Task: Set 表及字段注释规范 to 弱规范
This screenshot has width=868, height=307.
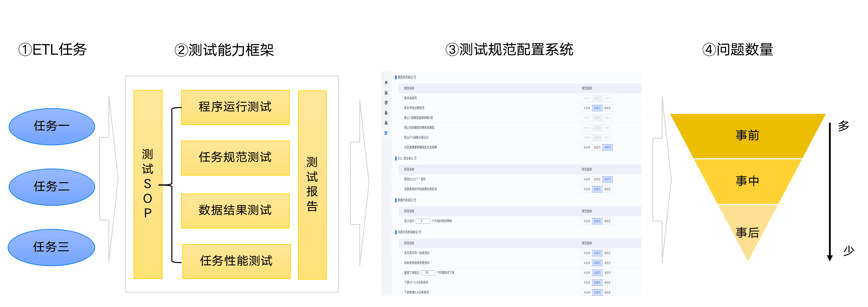Action: [597, 108]
